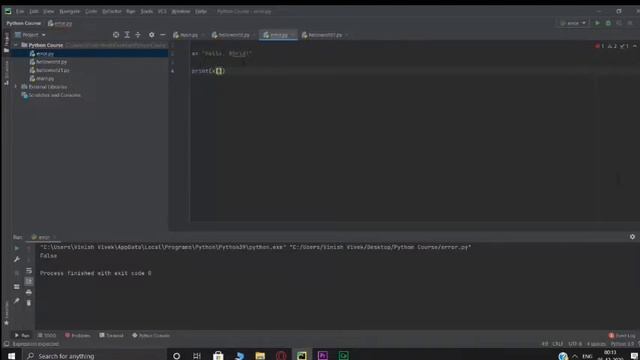The height and width of the screenshot is (360, 640).
Task: Switch to Premiere Pro on taskbar
Action: point(322,356)
